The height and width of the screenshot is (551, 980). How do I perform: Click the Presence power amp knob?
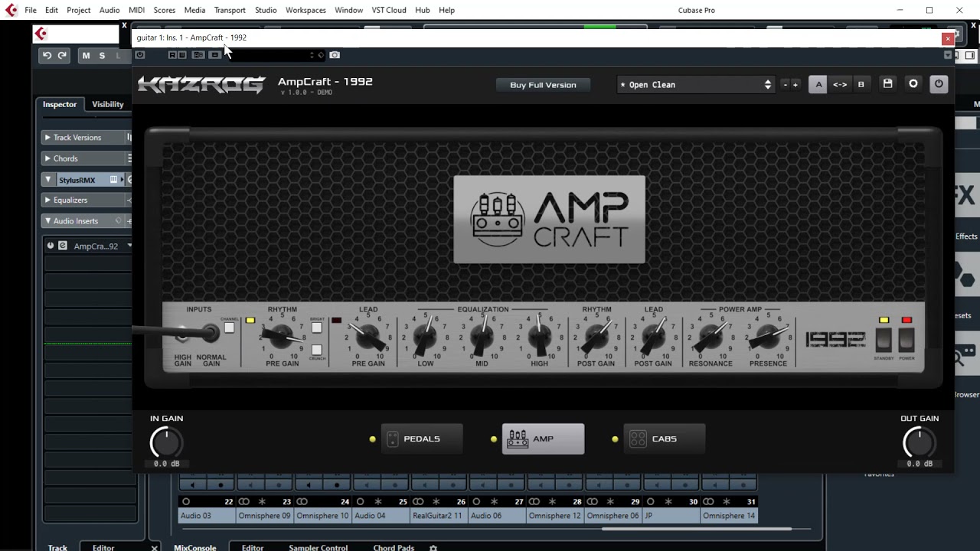[x=768, y=335]
